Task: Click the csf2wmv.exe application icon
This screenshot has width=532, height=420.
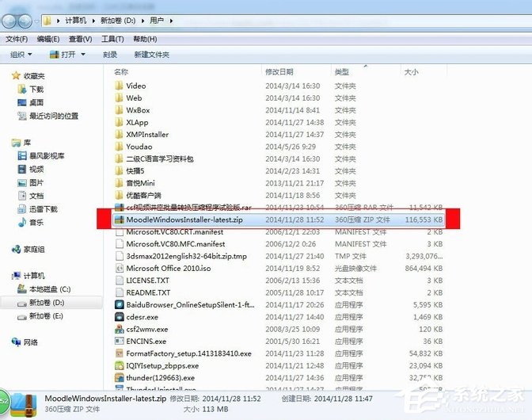Action: point(119,329)
